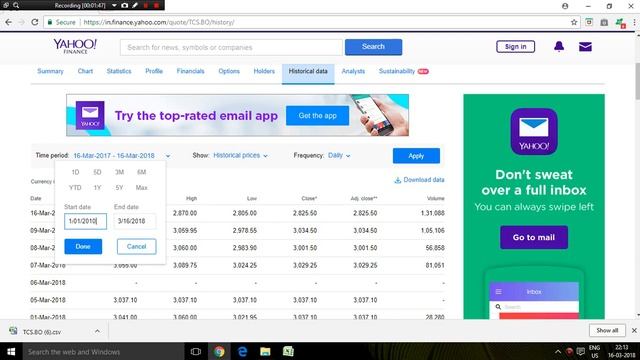Show hidden system tray icons
The width and height of the screenshot is (640, 360).
tap(558, 351)
